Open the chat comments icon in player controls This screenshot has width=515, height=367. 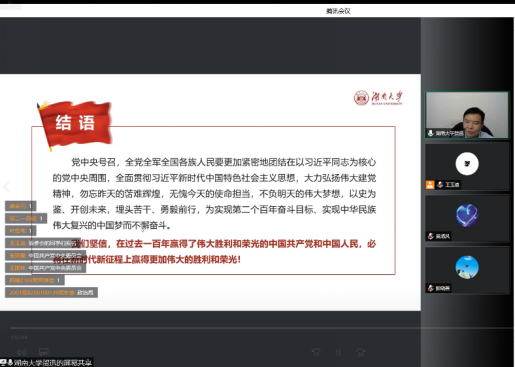tap(44, 352)
